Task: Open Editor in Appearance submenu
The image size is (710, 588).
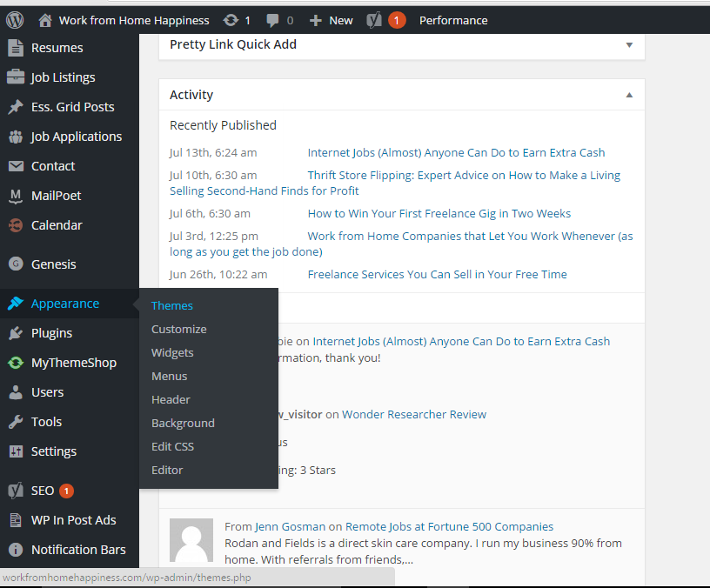Action: (167, 471)
